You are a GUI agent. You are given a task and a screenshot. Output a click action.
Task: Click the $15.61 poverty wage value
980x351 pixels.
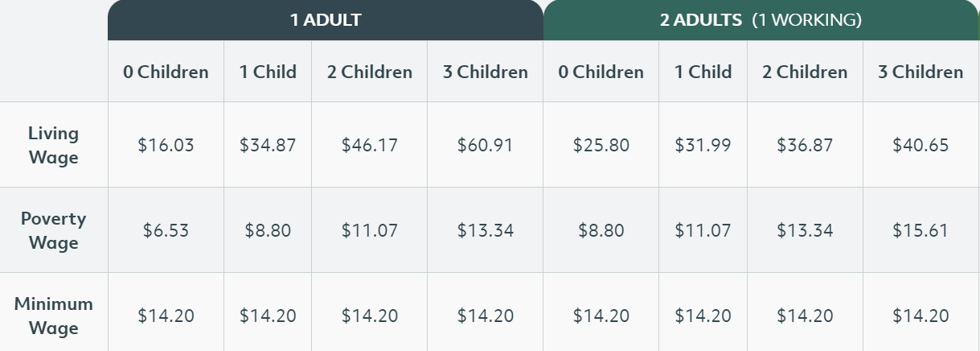tap(921, 230)
